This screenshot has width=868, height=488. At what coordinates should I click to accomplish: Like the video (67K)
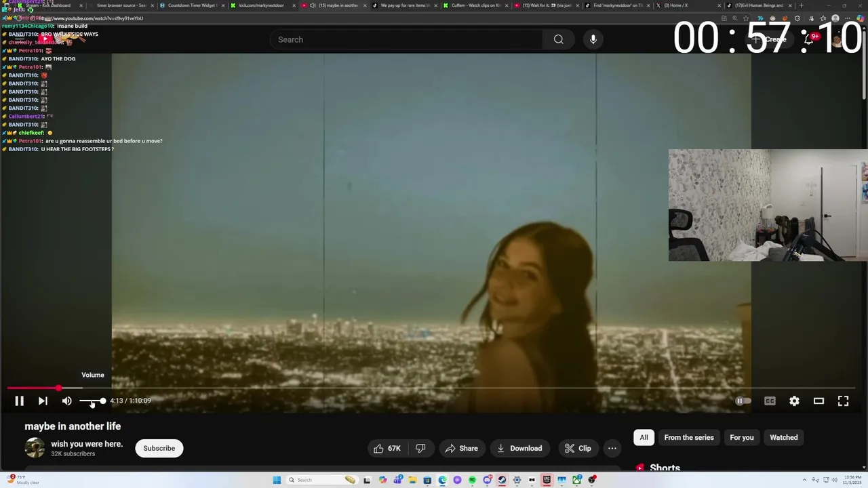click(387, 448)
